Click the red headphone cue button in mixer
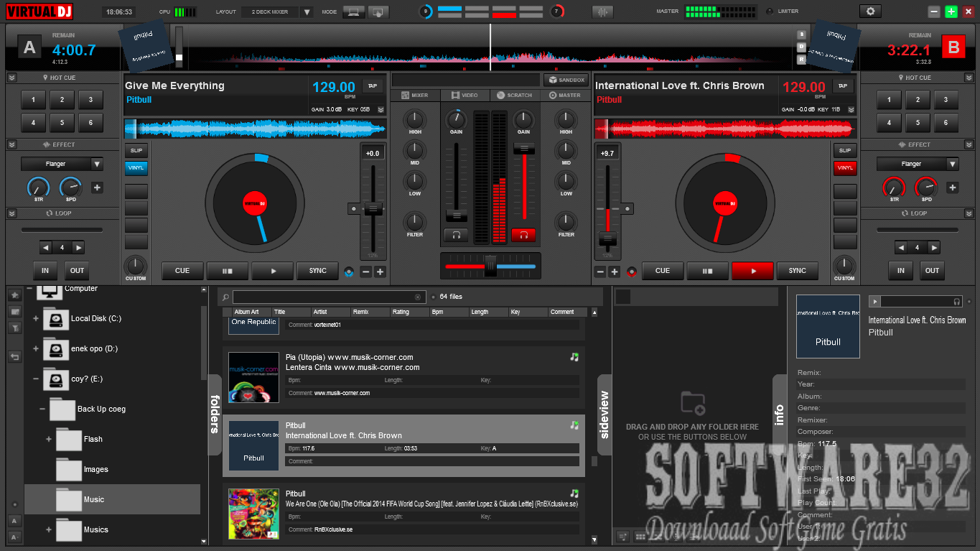The image size is (980, 551). coord(523,235)
